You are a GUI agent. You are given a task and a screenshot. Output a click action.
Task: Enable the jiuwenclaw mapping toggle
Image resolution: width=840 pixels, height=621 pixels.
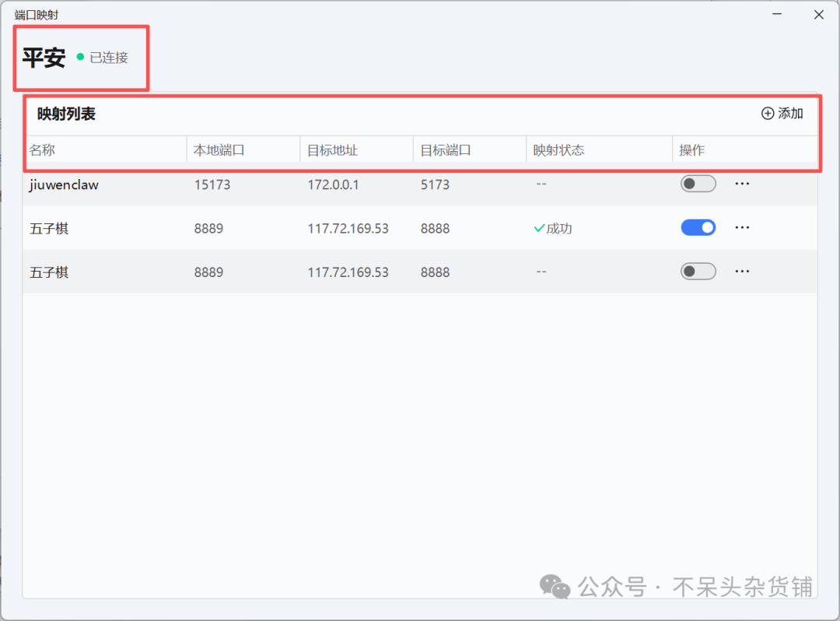pyautogui.click(x=698, y=184)
